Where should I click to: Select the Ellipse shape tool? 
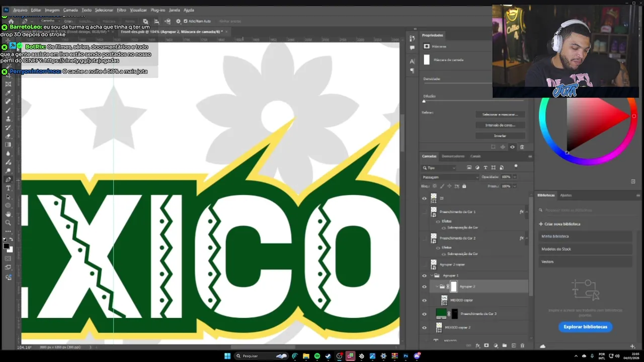(8, 205)
